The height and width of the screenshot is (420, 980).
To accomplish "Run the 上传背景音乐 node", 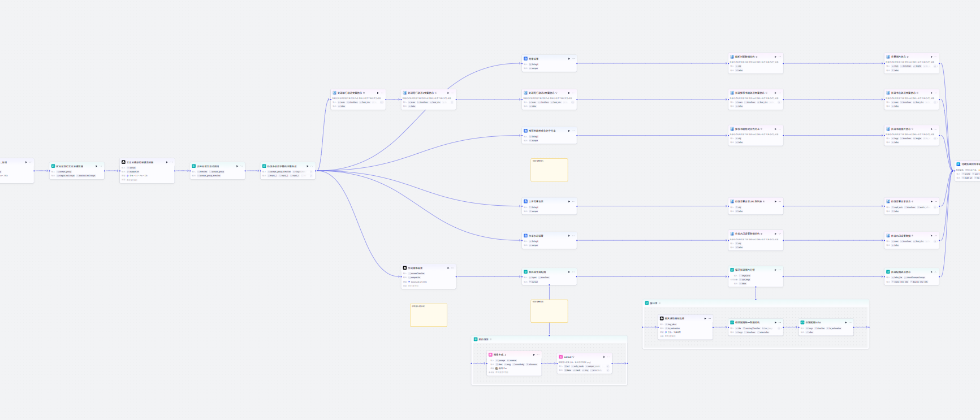I will tap(569, 201).
